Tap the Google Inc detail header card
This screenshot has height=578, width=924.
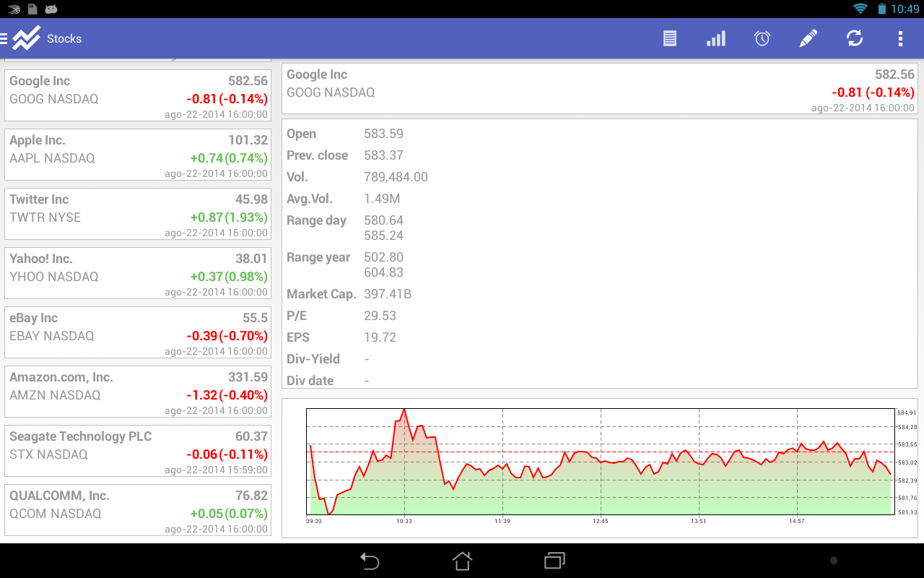point(599,89)
